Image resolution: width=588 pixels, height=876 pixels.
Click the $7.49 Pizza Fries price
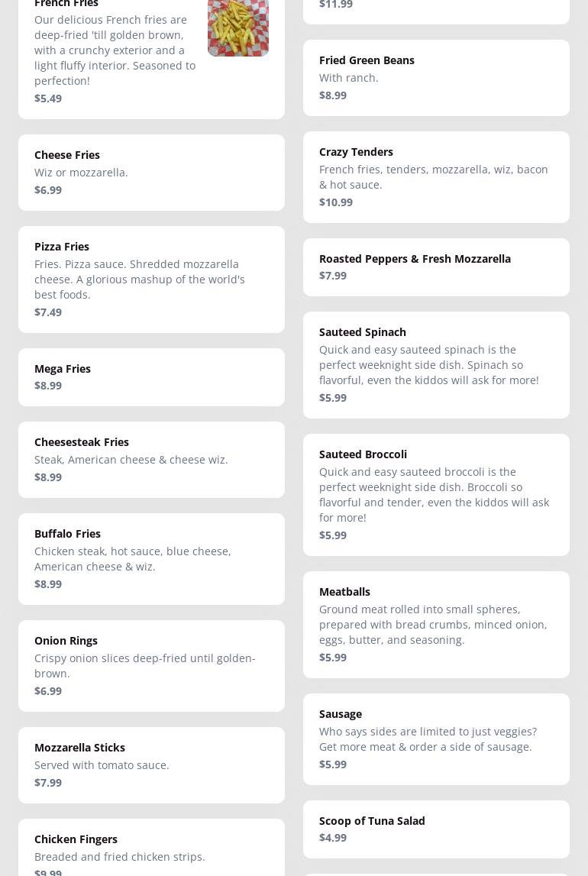(48, 312)
